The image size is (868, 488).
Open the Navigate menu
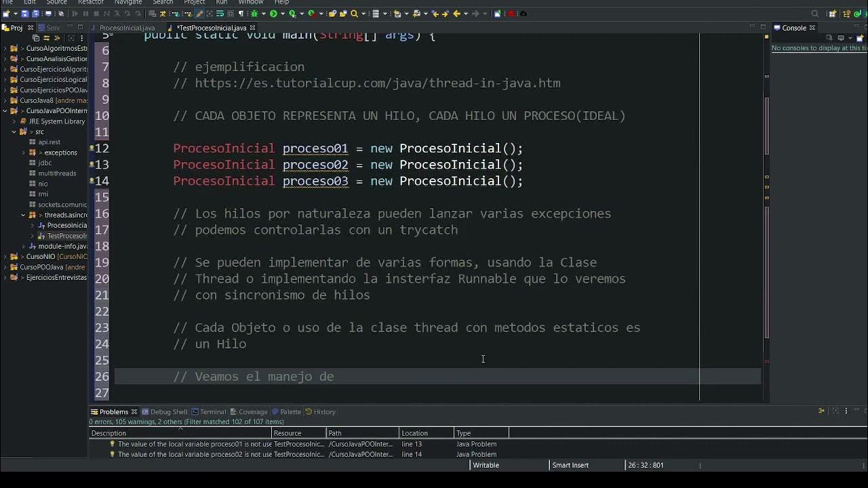[x=128, y=3]
